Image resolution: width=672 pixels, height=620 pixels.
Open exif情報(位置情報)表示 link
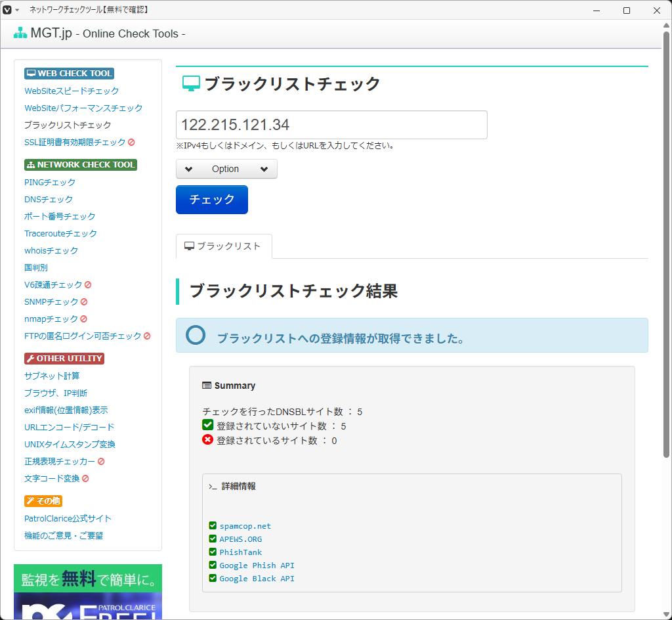(66, 410)
